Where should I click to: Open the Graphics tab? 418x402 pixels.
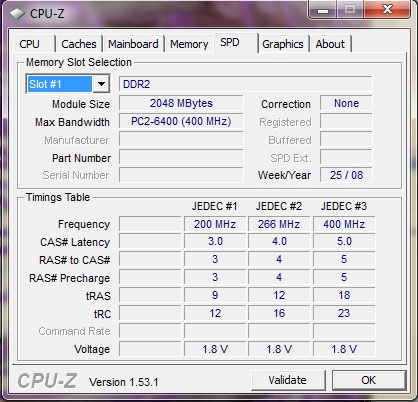pyautogui.click(x=283, y=44)
